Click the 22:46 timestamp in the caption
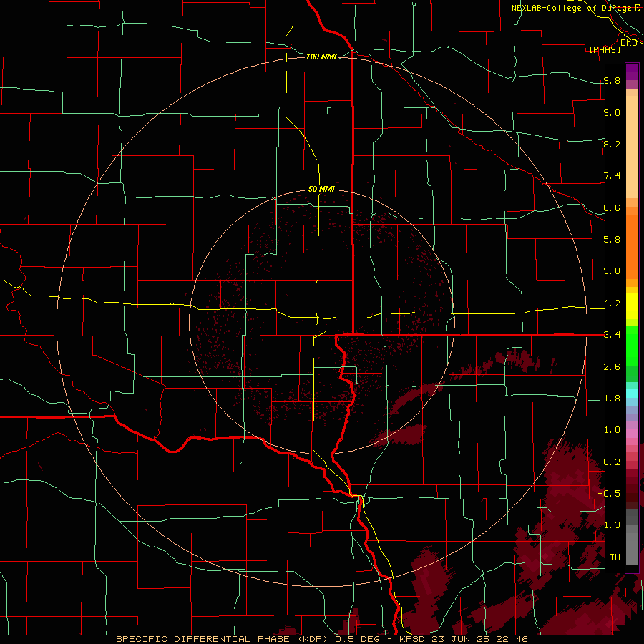Image resolution: width=644 pixels, height=644 pixels. tap(512, 639)
